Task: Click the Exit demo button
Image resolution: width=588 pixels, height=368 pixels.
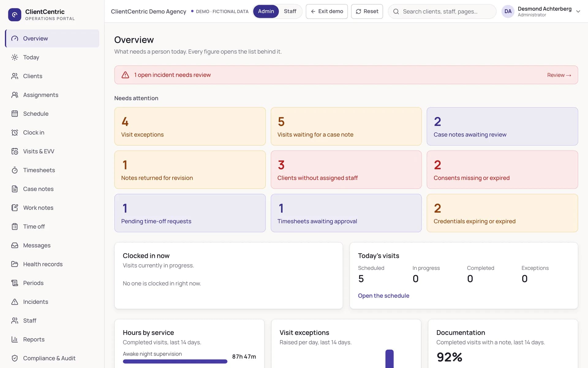Action: click(327, 11)
